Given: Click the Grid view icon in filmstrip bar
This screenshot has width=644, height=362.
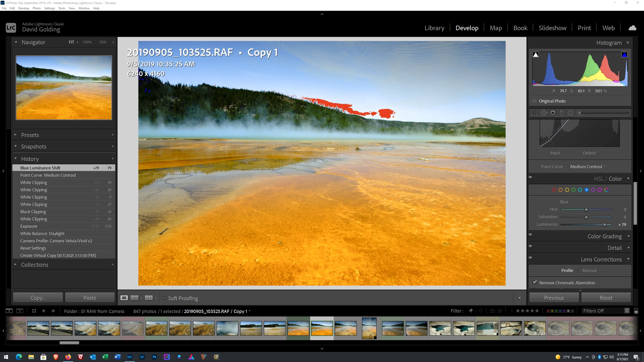Looking at the screenshot, I should 34,311.
